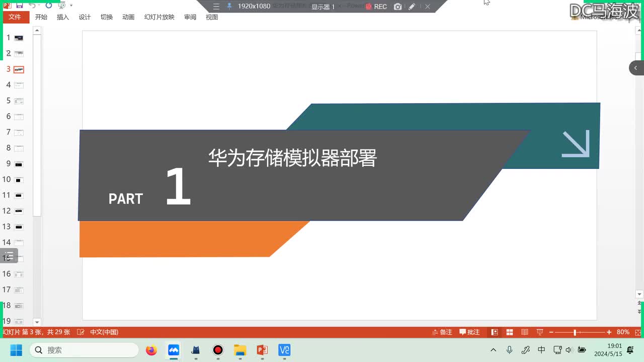Select slide 11 thumbnail
Image resolution: width=644 pixels, height=362 pixels.
[x=19, y=196]
